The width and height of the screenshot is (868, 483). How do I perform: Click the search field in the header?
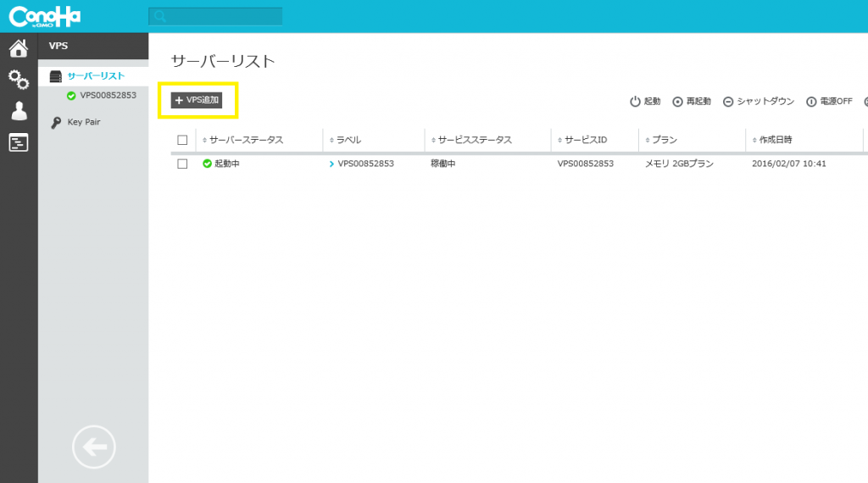pos(215,17)
